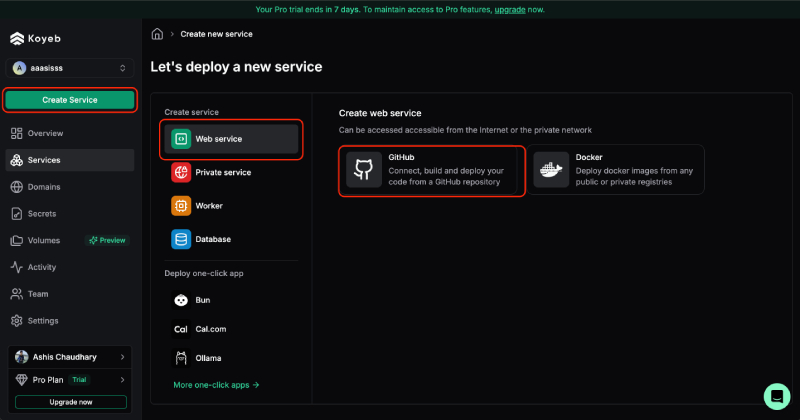Choose the Docker deployment card
Screen dimensions: 800x420
(615, 169)
